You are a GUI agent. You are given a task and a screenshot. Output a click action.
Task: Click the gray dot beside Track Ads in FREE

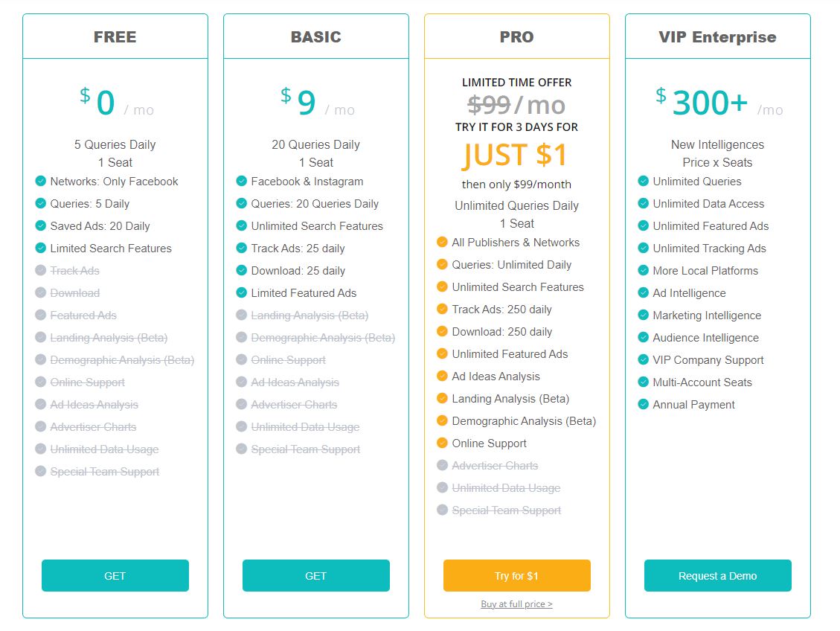40,270
